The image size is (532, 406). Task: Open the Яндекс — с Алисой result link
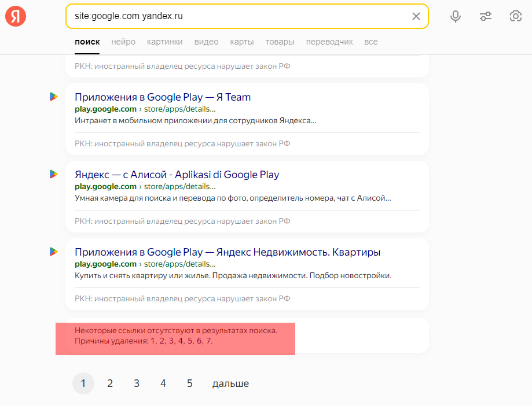pos(177,175)
